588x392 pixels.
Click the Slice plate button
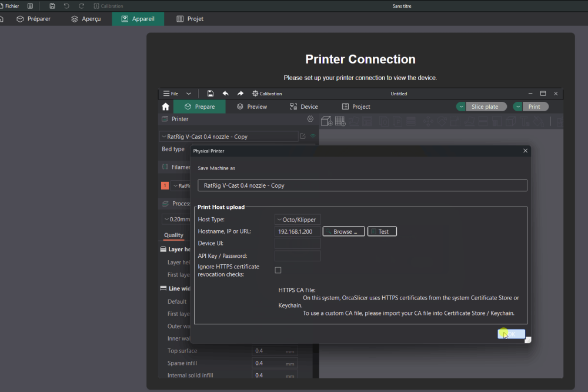coord(485,107)
